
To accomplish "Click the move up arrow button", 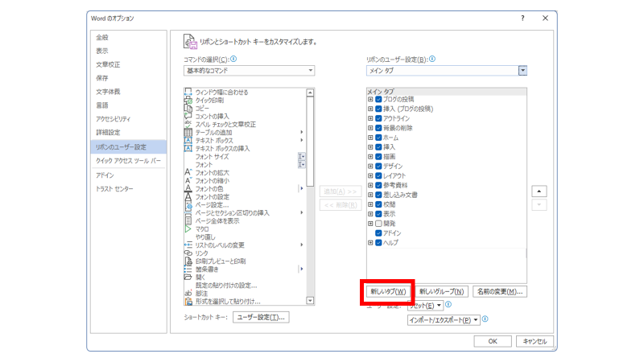I will tap(539, 191).
